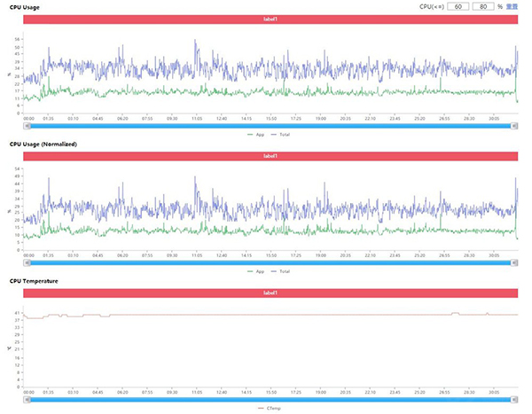Click right zoom handle under CPU Usage (Normalized) chart
The height and width of the screenshot is (414, 532).
pyautogui.click(x=515, y=262)
